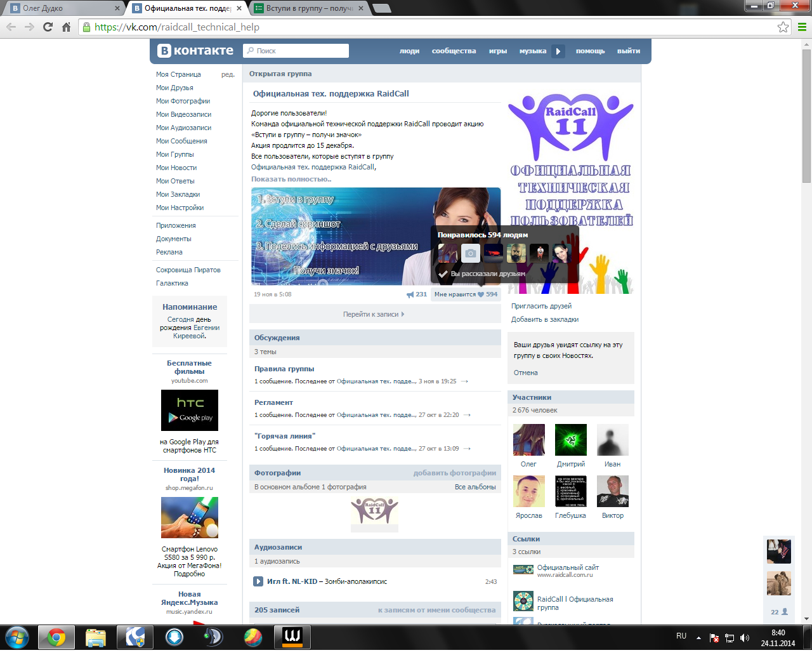The height and width of the screenshot is (655, 812).
Task: Click the volume icon in system tray
Action: [x=745, y=638]
